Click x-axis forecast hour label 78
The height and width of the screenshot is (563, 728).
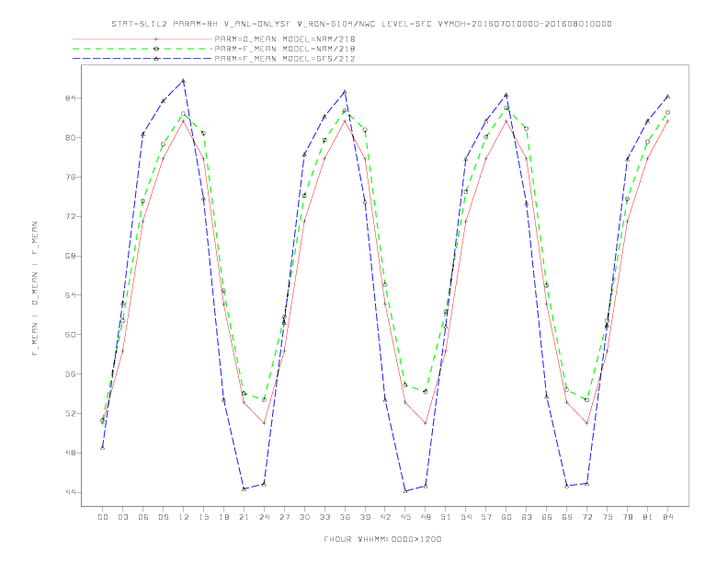pos(628,517)
